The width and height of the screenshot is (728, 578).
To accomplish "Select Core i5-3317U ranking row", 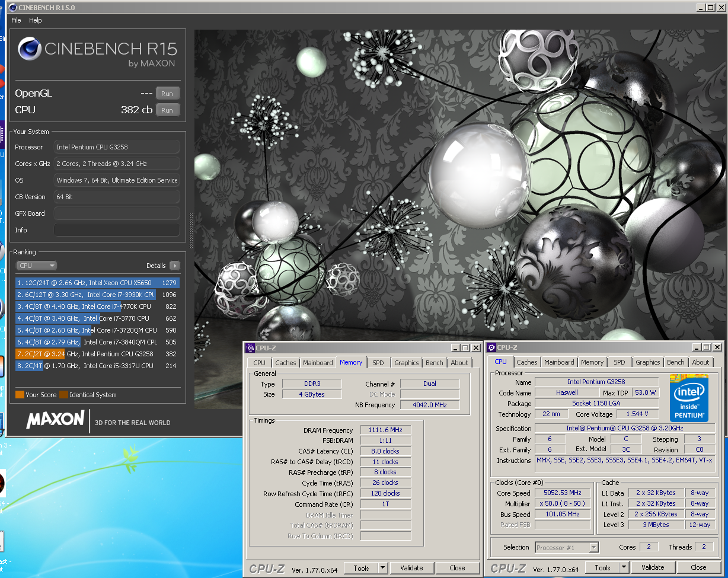I will pos(97,366).
